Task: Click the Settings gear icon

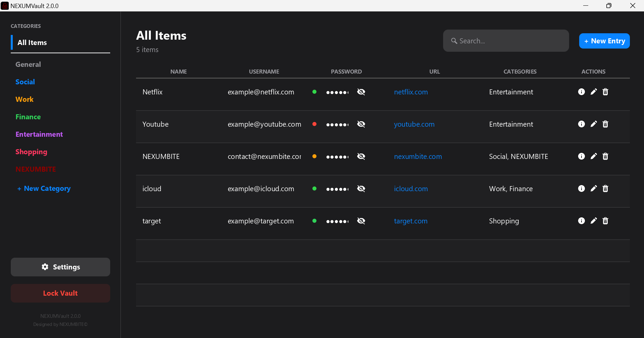Action: tap(45, 267)
